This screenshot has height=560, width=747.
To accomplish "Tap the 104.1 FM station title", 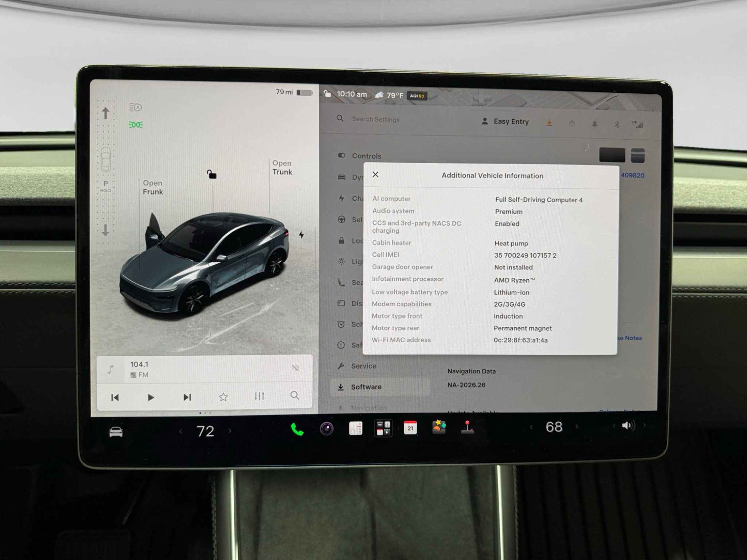I will [139, 364].
